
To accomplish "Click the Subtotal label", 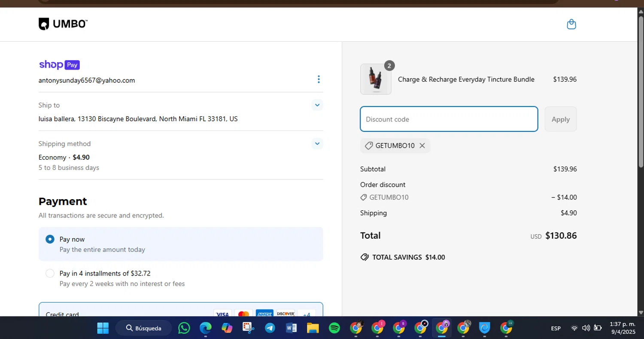I will pyautogui.click(x=373, y=169).
